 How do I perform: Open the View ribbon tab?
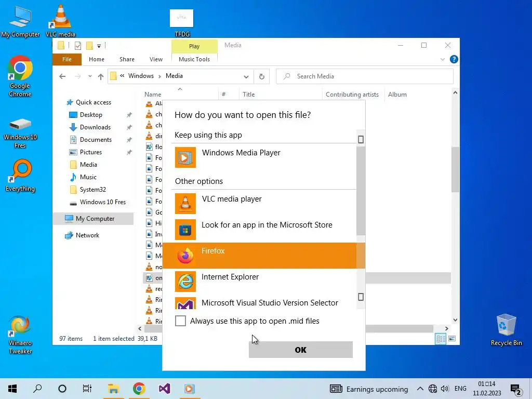point(156,59)
